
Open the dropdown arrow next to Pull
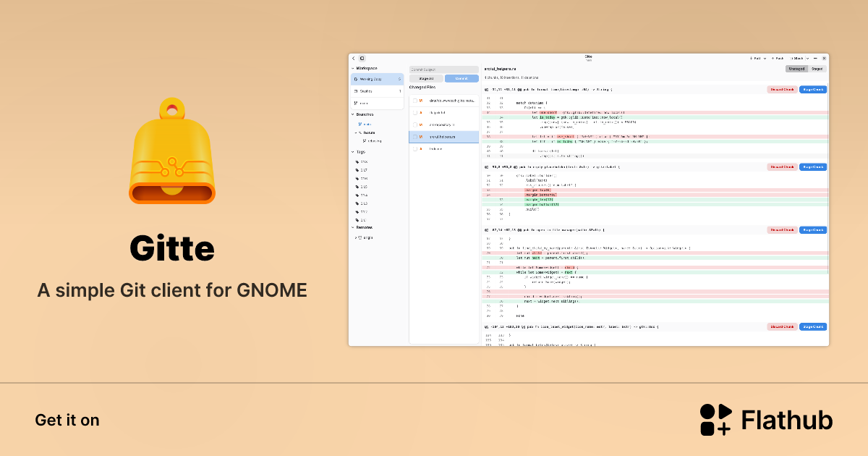tap(765, 58)
